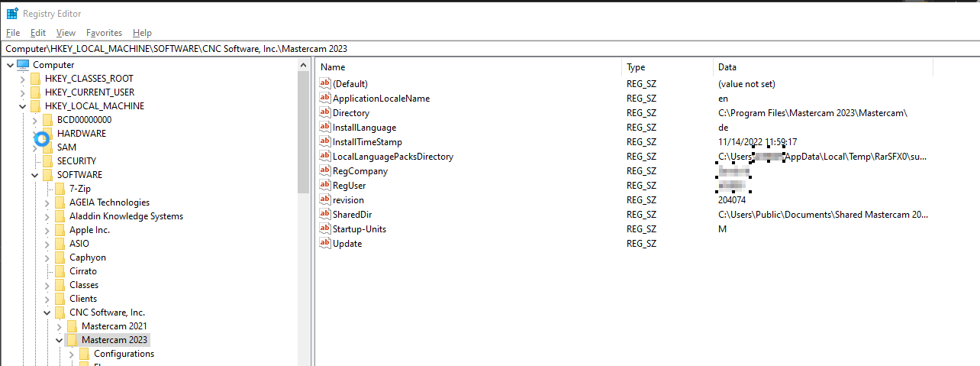980x366 pixels.
Task: Expand the ASIO key
Action: tap(46, 244)
